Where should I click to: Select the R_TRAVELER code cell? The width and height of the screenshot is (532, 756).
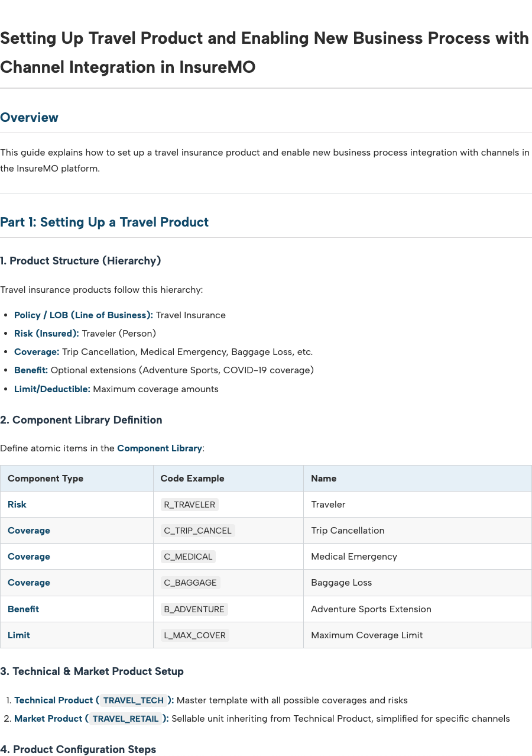click(190, 504)
